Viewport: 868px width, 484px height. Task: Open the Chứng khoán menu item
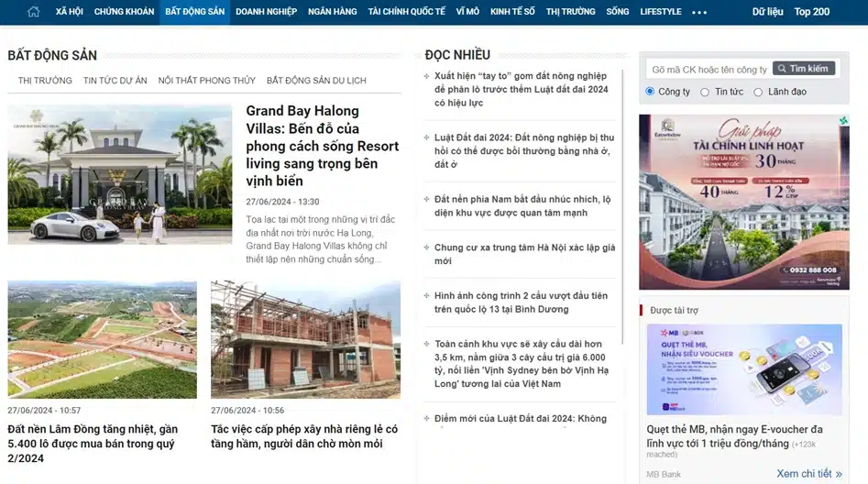pos(124,12)
